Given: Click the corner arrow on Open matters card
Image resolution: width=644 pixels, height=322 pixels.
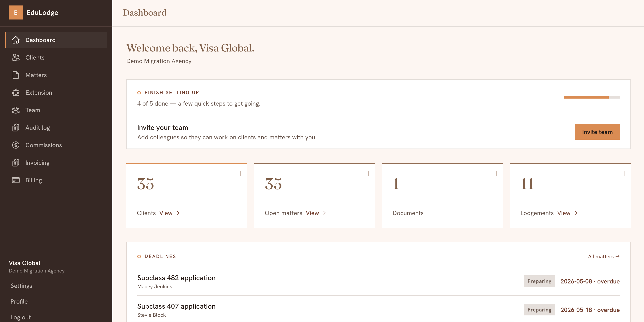Looking at the screenshot, I should [x=366, y=173].
